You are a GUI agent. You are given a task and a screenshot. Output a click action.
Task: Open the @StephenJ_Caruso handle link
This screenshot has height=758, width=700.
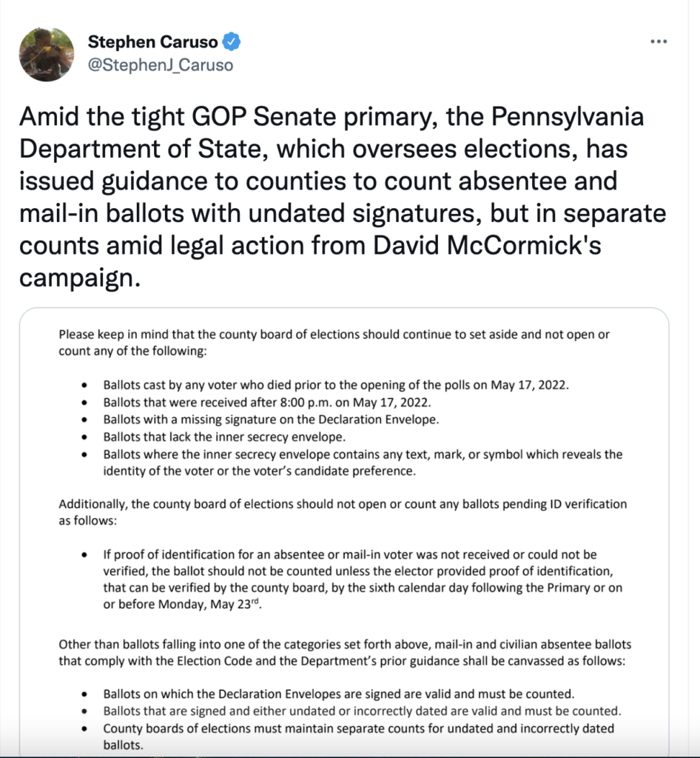[160, 65]
